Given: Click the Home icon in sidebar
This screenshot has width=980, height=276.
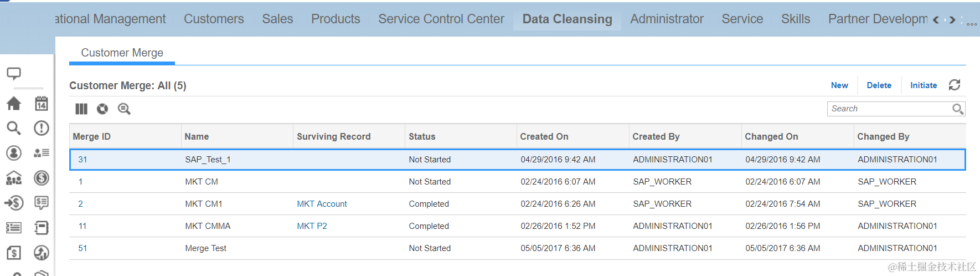Looking at the screenshot, I should [x=14, y=104].
